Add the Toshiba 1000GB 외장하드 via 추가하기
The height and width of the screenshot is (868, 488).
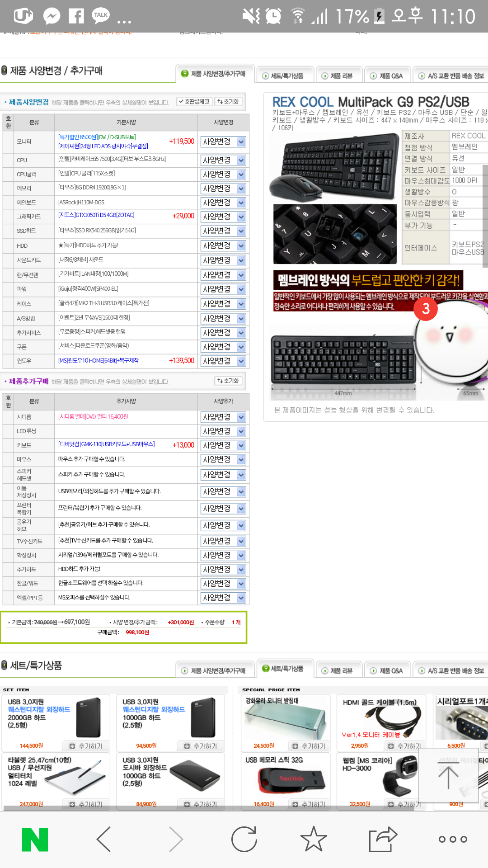tap(201, 804)
